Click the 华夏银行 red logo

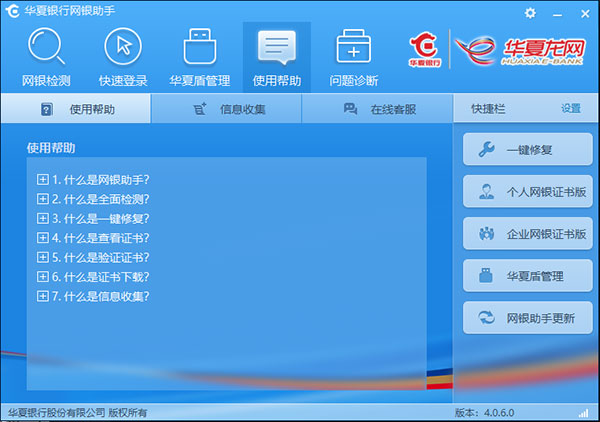pos(425,50)
